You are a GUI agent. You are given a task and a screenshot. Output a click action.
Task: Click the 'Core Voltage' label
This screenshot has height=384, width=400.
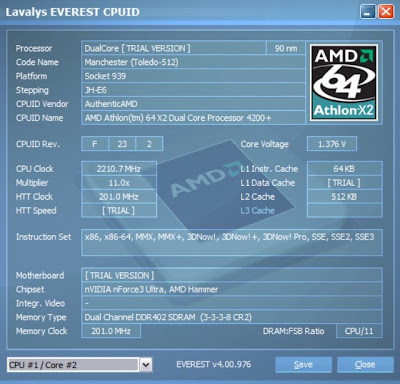tap(265, 144)
